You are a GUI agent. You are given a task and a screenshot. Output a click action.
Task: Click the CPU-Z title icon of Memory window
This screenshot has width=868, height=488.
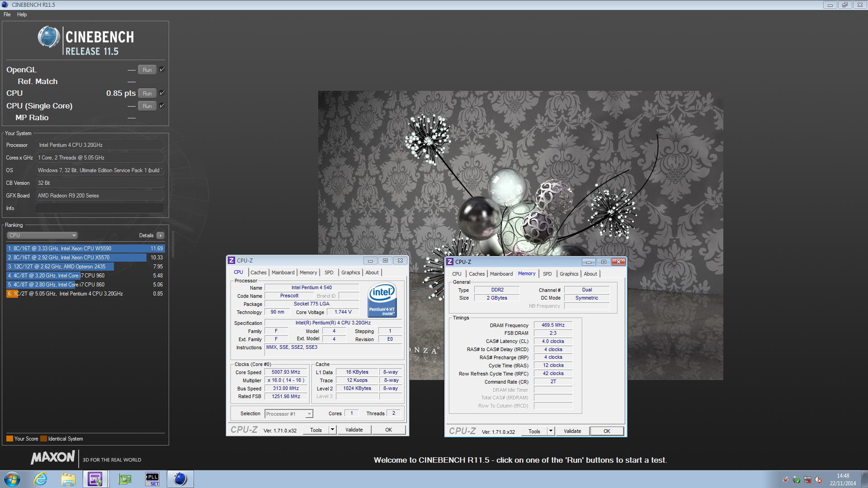pos(450,262)
